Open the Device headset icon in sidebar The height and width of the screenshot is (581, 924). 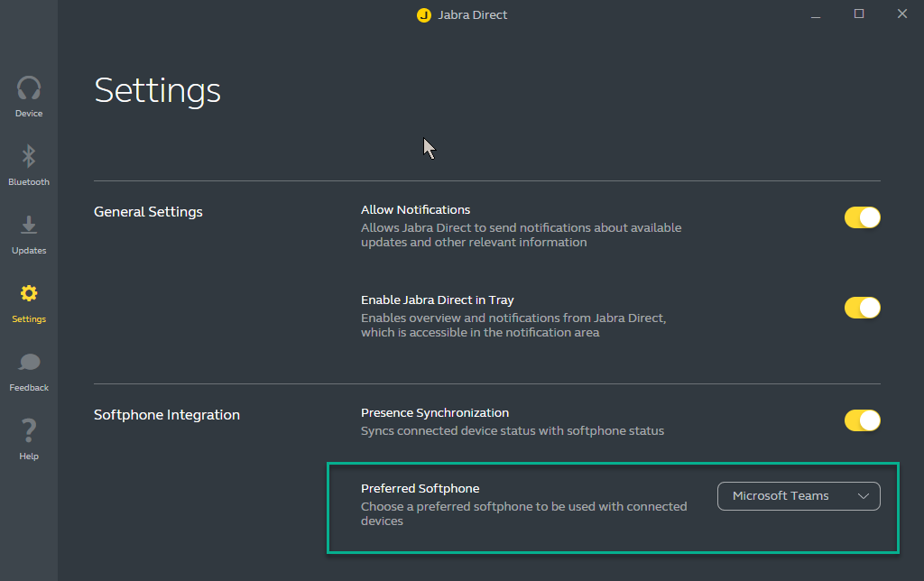pyautogui.click(x=29, y=89)
